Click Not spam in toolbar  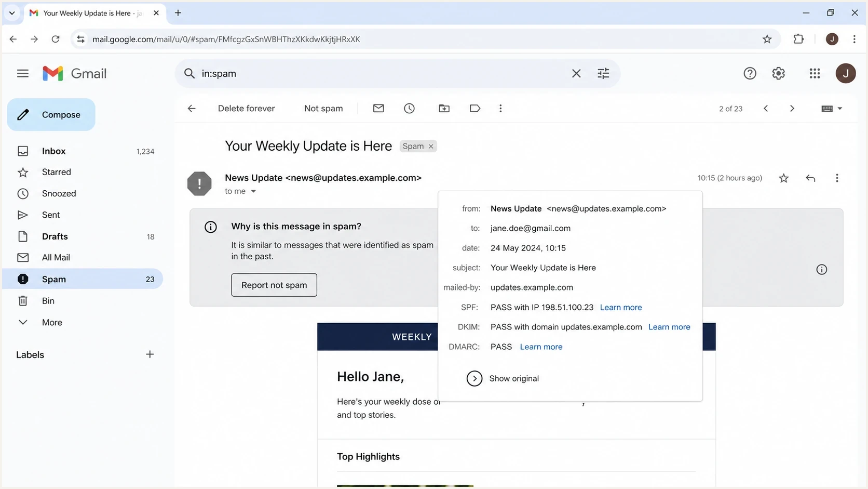pyautogui.click(x=323, y=108)
